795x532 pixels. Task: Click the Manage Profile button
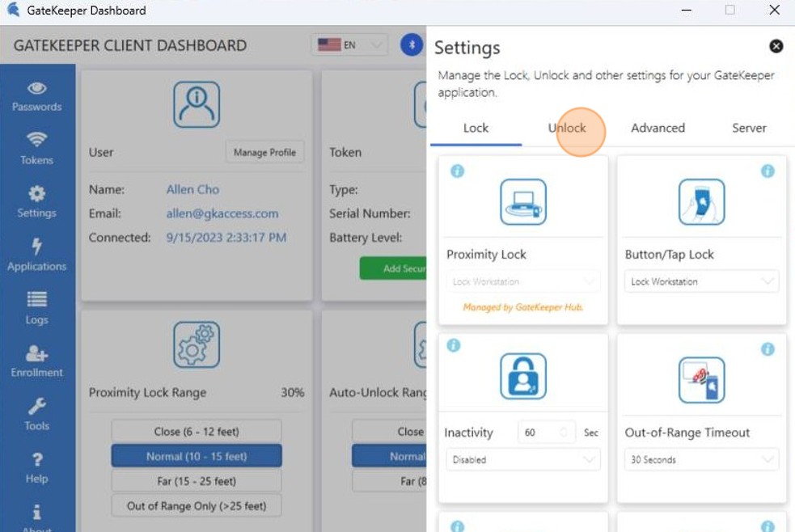tap(264, 153)
